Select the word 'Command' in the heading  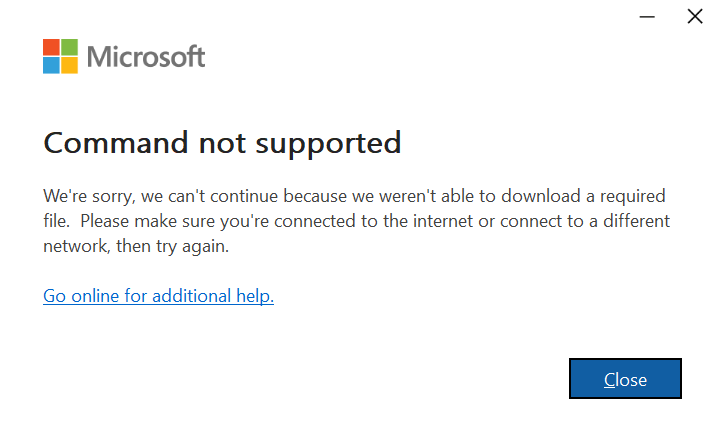[x=116, y=142]
